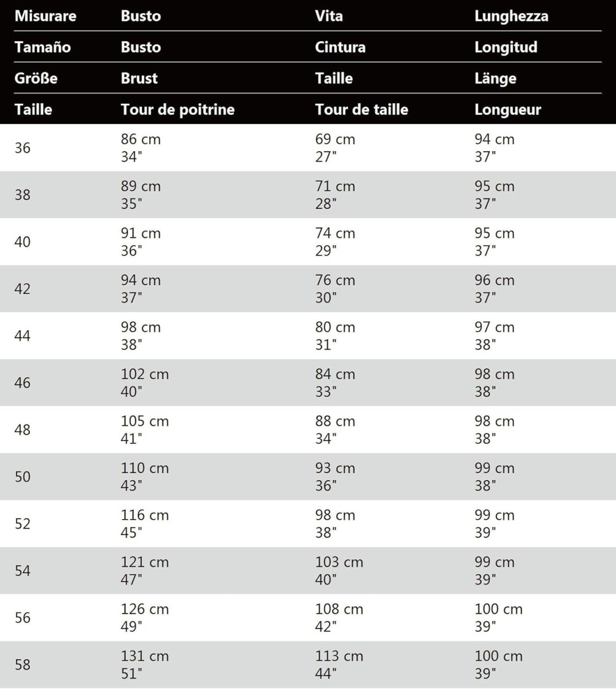Click the '116 cm' bust value
The width and height of the screenshot is (616, 689).
point(145,515)
